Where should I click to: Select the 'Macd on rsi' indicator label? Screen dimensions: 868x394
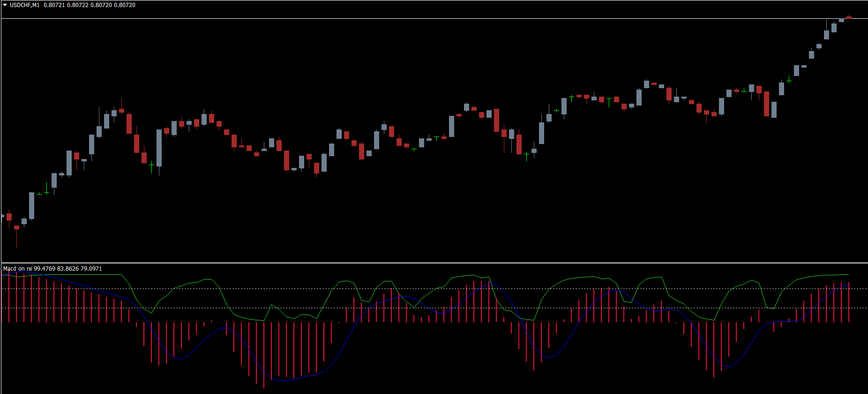click(x=17, y=269)
